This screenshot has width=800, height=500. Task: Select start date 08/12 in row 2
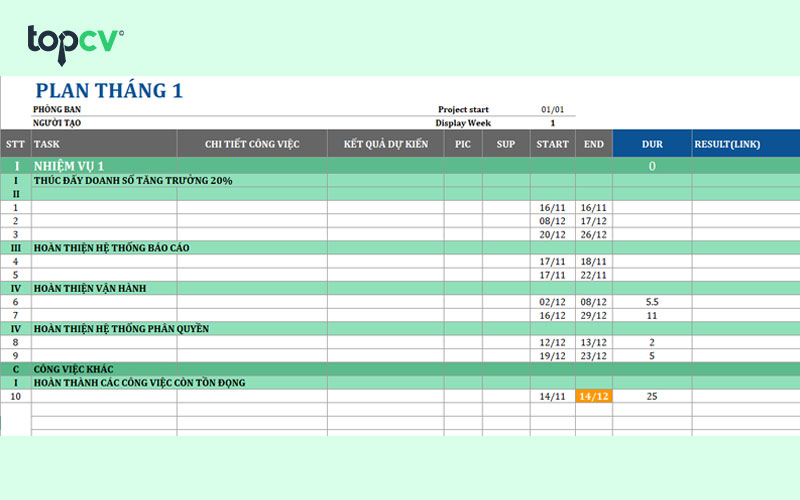[553, 221]
